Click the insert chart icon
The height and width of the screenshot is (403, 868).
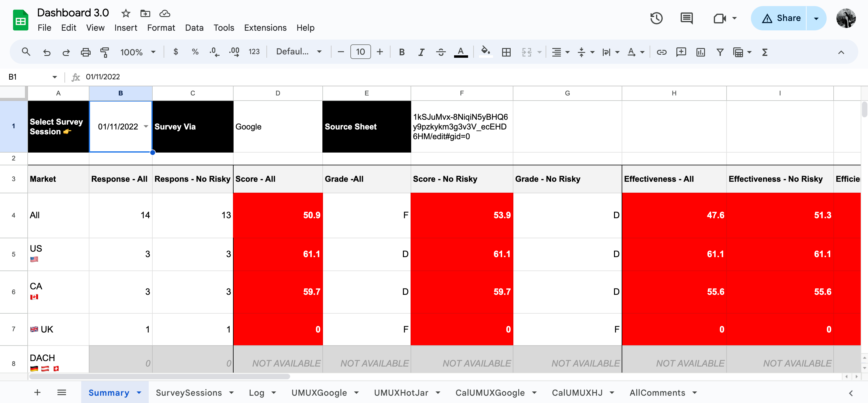tap(700, 52)
